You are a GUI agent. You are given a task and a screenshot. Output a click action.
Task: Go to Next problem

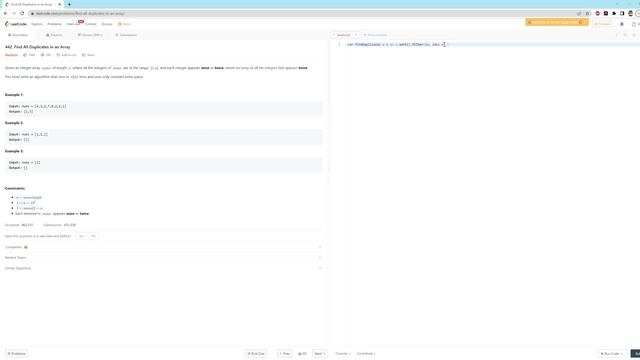pyautogui.click(x=320, y=353)
